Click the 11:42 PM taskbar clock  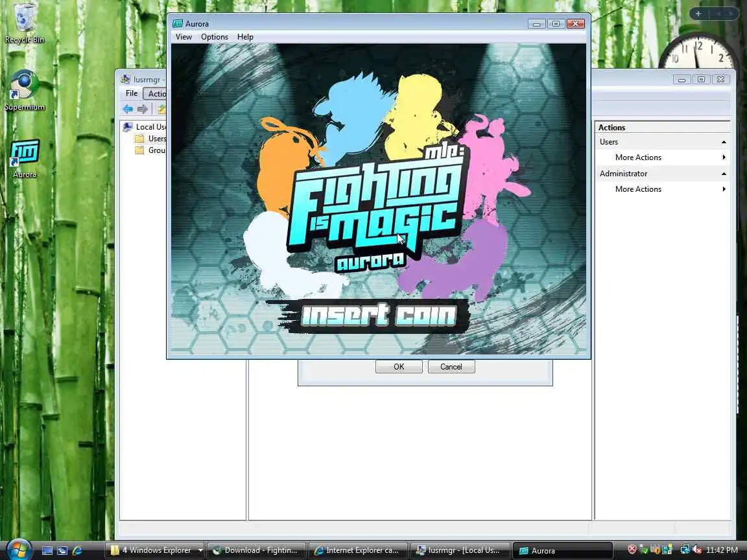pyautogui.click(x=722, y=550)
